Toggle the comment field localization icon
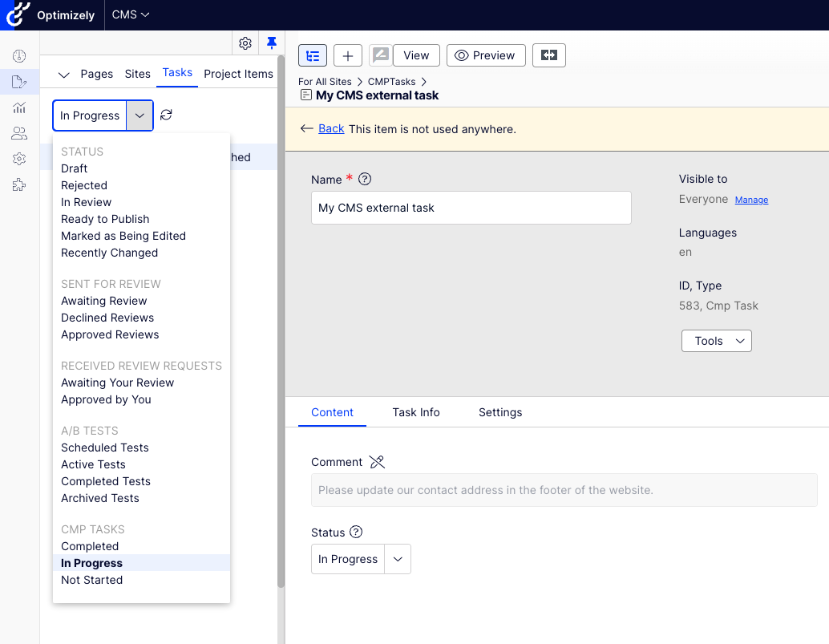Viewport: 829px width, 644px height. (377, 462)
